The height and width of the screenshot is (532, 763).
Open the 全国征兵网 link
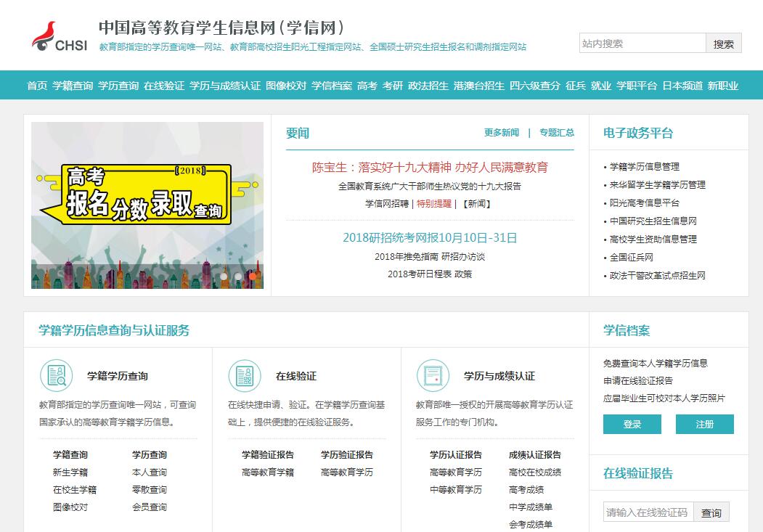[632, 257]
